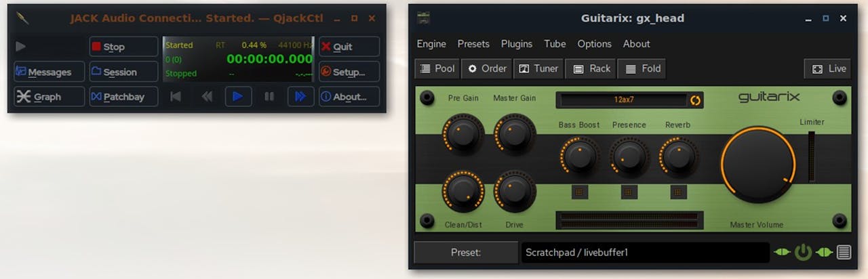Click the 00:00:00.000 transport time display

click(270, 59)
